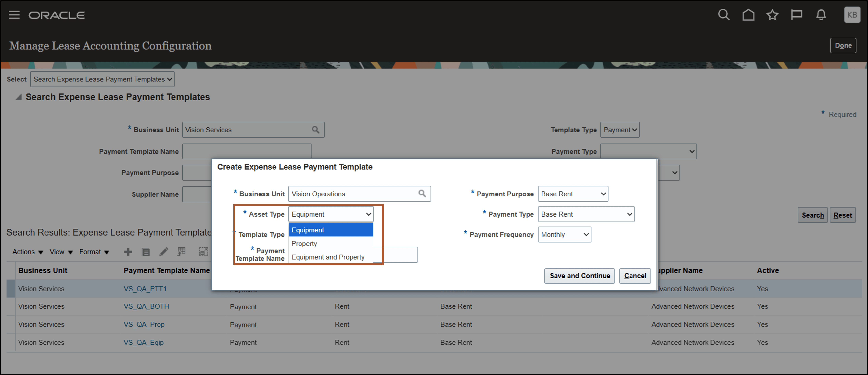Collapse the Search Expense Lease Payment Templates section
The width and height of the screenshot is (868, 375).
pyautogui.click(x=19, y=97)
